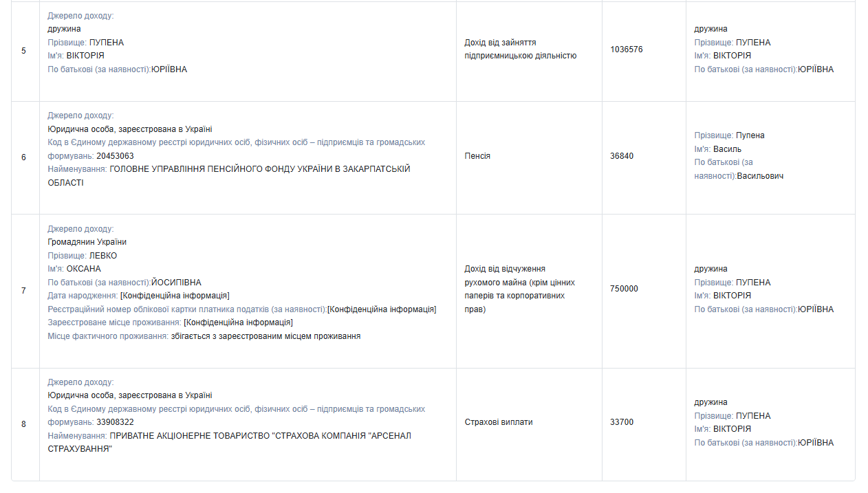Click the first name "ОКСАНА"

coord(83,269)
